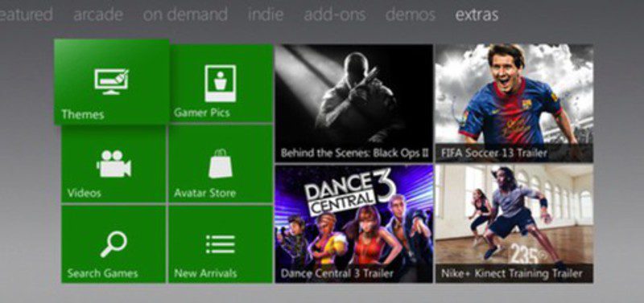Open the FIFA Soccer 13 Trailer tile

click(514, 104)
